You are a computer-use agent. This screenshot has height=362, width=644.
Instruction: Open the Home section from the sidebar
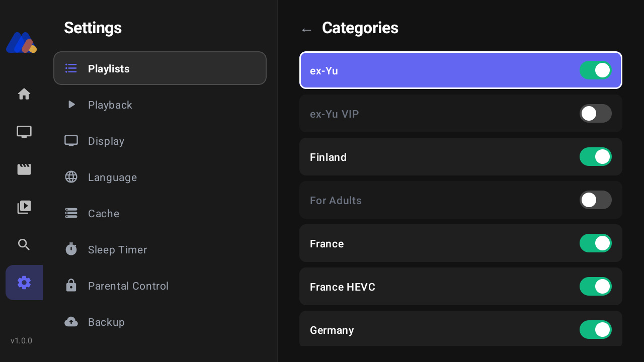[x=24, y=94]
